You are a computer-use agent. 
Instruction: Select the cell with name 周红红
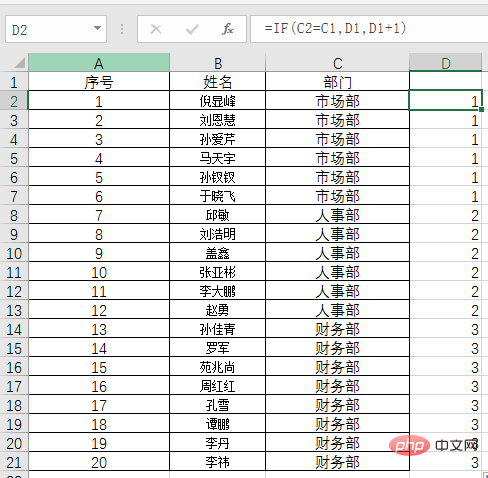217,385
